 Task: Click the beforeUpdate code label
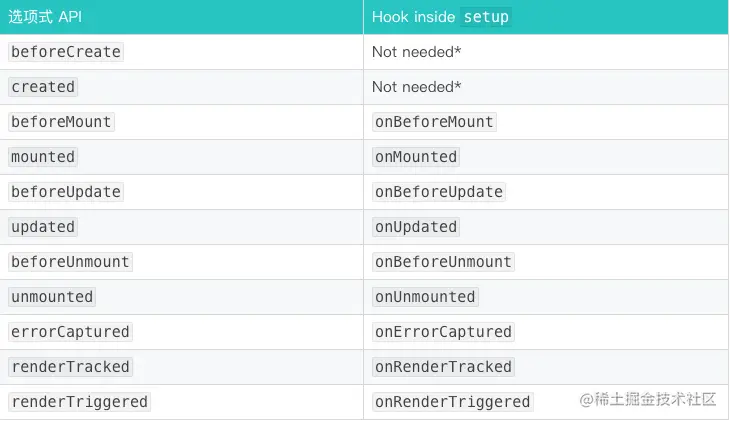coord(65,192)
